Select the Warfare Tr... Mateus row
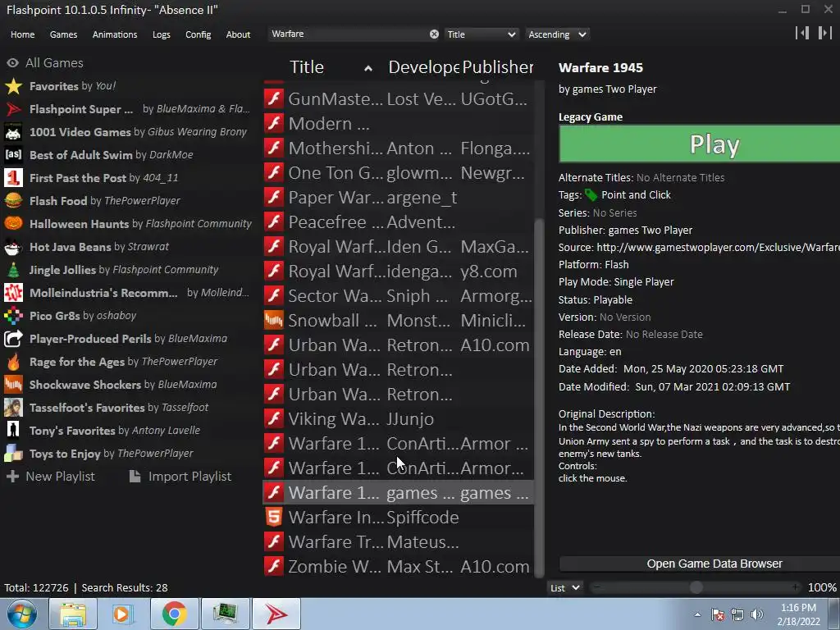 399,541
